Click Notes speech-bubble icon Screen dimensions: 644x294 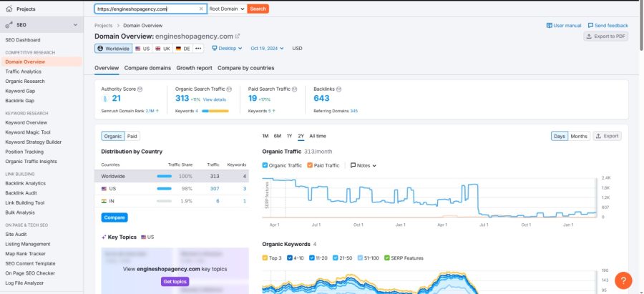click(353, 165)
